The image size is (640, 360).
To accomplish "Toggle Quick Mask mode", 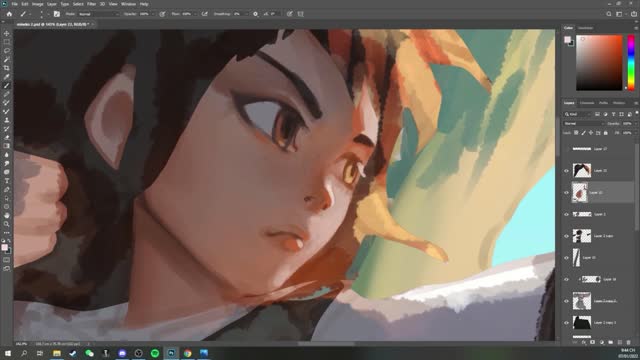I will 7,260.
